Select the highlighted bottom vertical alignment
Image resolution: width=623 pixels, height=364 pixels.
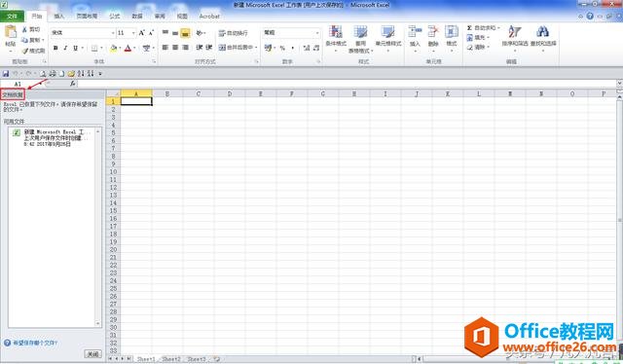coord(185,32)
